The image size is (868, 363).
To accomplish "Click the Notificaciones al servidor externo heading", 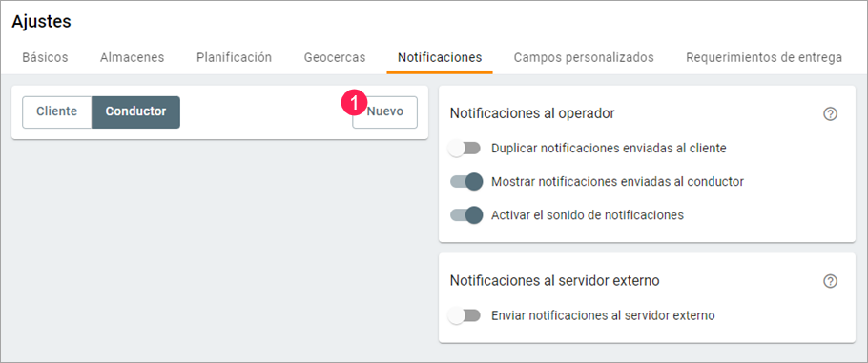I will click(555, 280).
